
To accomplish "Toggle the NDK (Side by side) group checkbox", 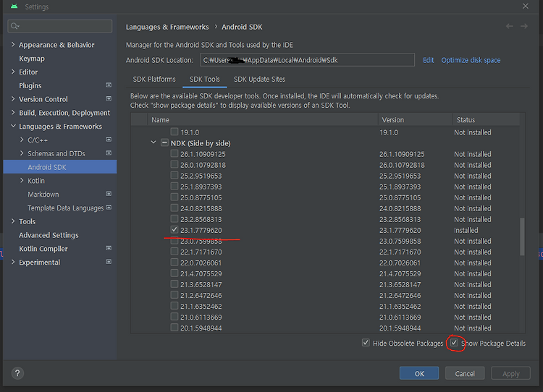I will coord(165,142).
